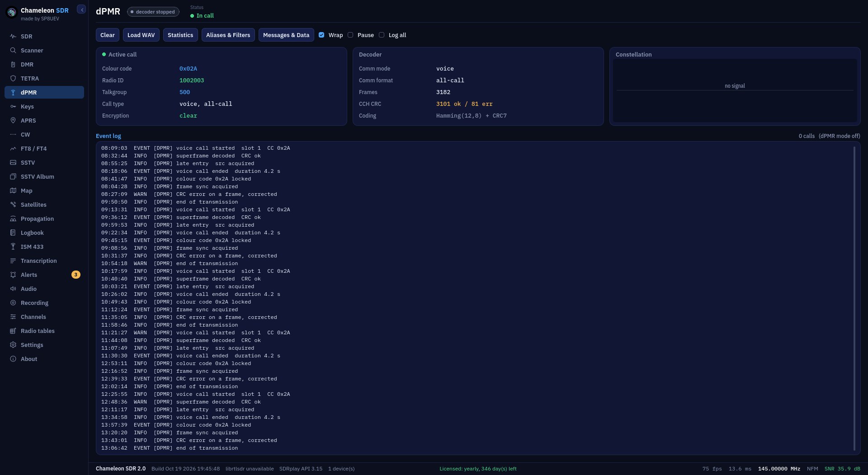
Task: Open Scanner via its magnifier icon
Action: click(x=13, y=50)
